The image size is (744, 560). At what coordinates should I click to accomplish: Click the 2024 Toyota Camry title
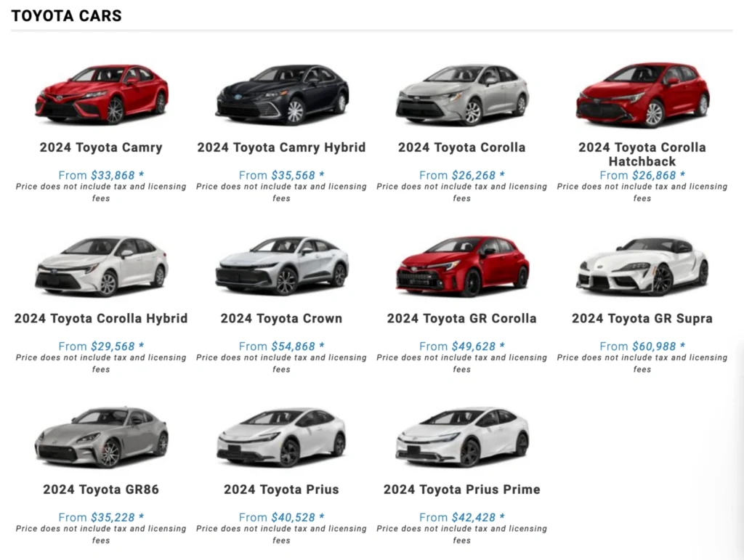101,147
